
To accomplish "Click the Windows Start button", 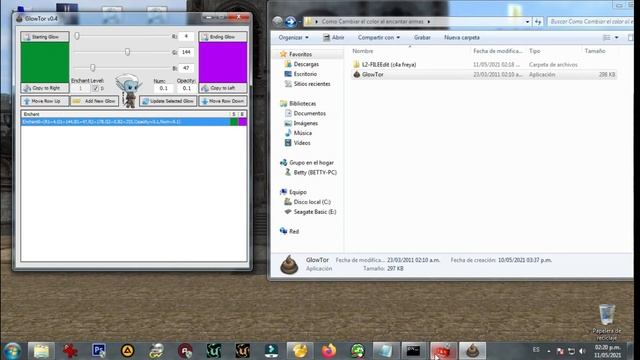I will pos(12,351).
